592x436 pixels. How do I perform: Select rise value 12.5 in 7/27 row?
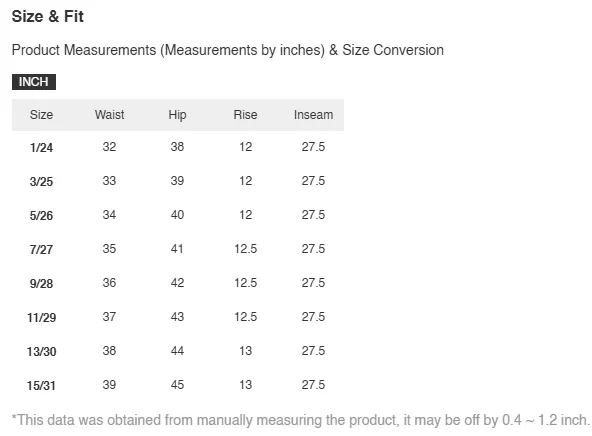(x=245, y=248)
